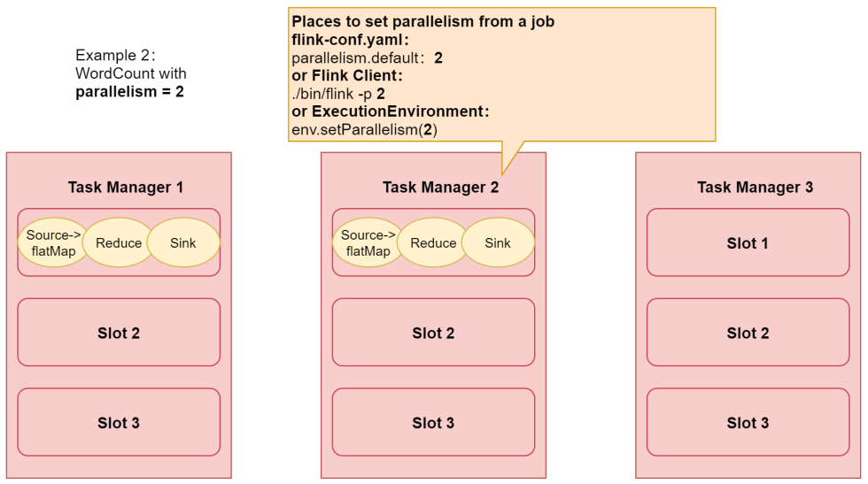The height and width of the screenshot is (484, 868).
Task: Select Slot 2 inside Task Manager 3
Action: point(748,333)
